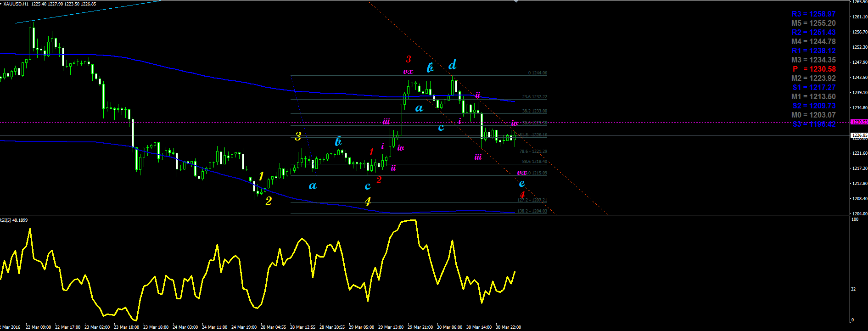Click the RSI scale value 32
Viewport: 868px width, 331px height.
[x=853, y=289]
